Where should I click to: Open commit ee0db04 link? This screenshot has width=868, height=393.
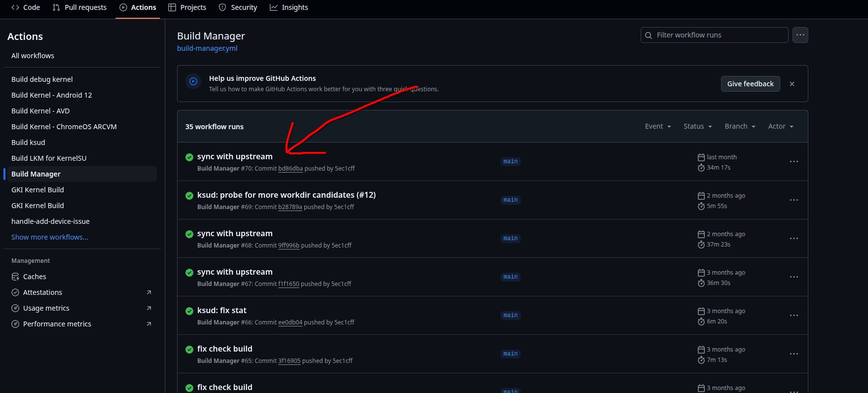point(290,322)
